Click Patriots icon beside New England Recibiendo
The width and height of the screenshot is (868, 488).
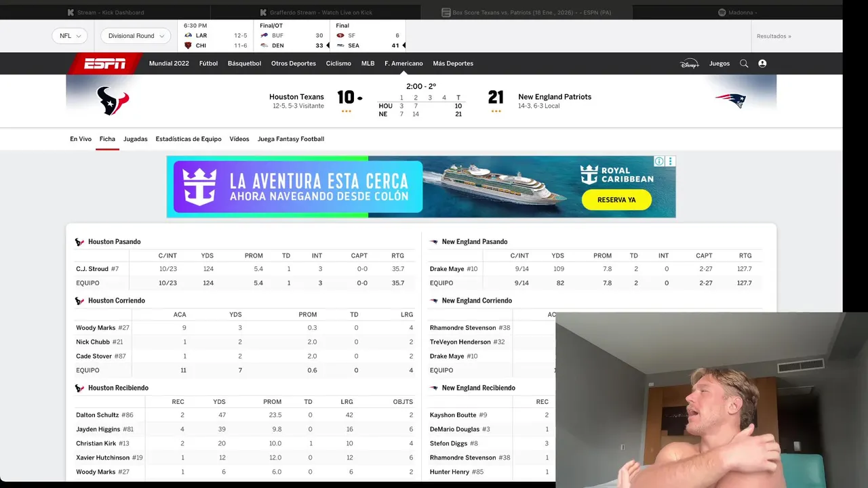(x=433, y=388)
